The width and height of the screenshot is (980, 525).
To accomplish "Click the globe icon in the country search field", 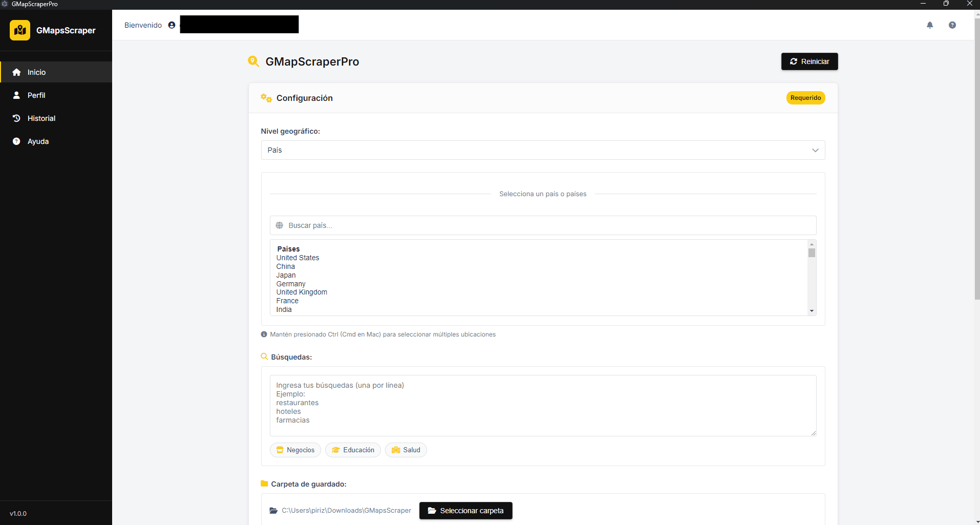I will 280,225.
